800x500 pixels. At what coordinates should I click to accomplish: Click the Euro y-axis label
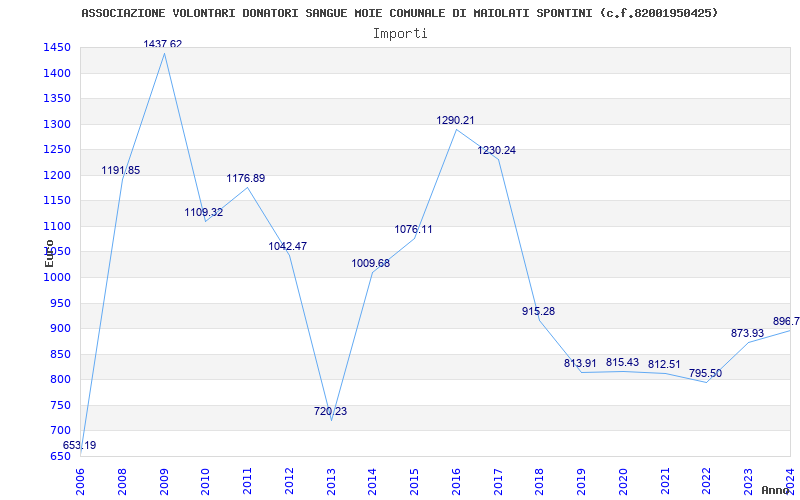(49, 253)
